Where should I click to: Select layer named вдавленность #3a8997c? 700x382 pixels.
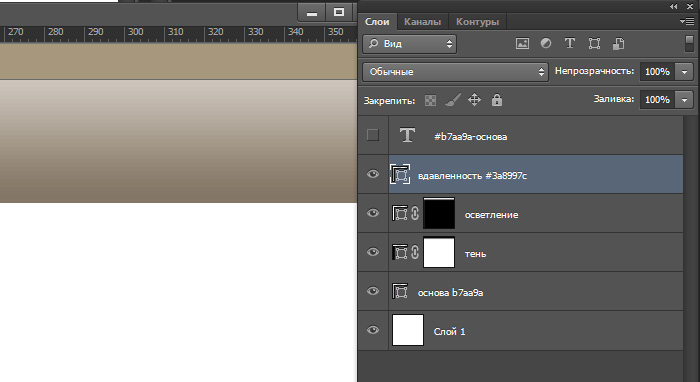coord(472,176)
